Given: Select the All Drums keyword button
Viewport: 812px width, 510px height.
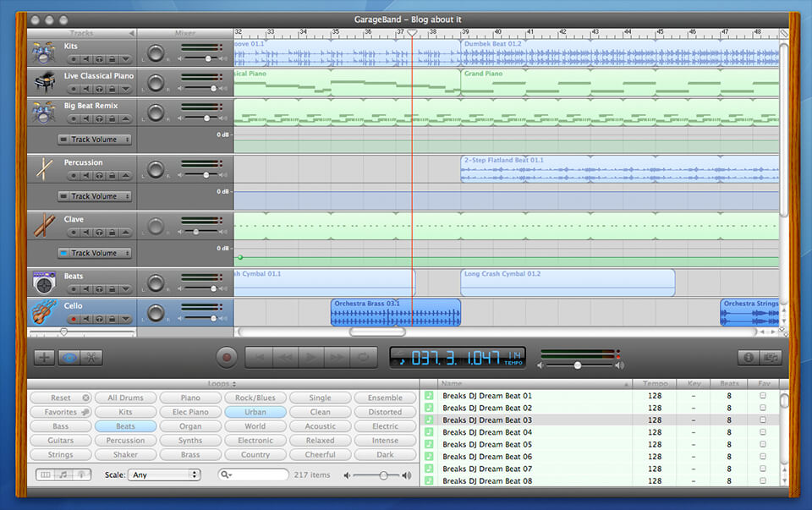Looking at the screenshot, I should click(x=125, y=398).
